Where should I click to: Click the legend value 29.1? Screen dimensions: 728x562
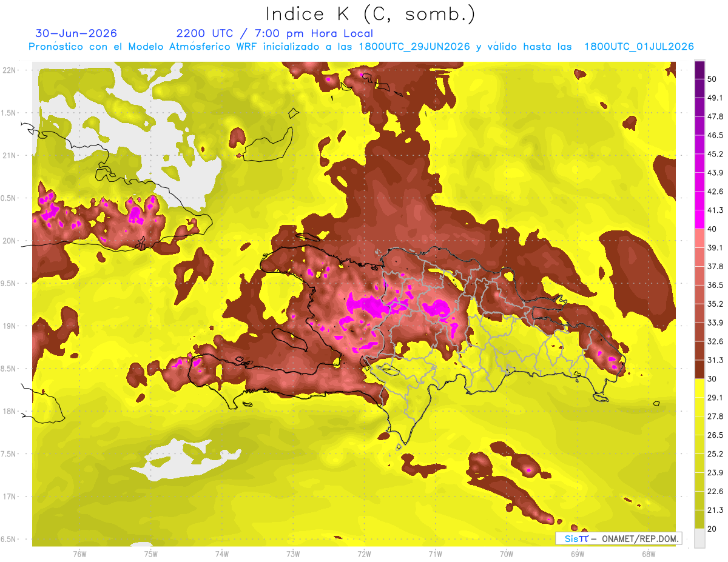[x=715, y=398]
